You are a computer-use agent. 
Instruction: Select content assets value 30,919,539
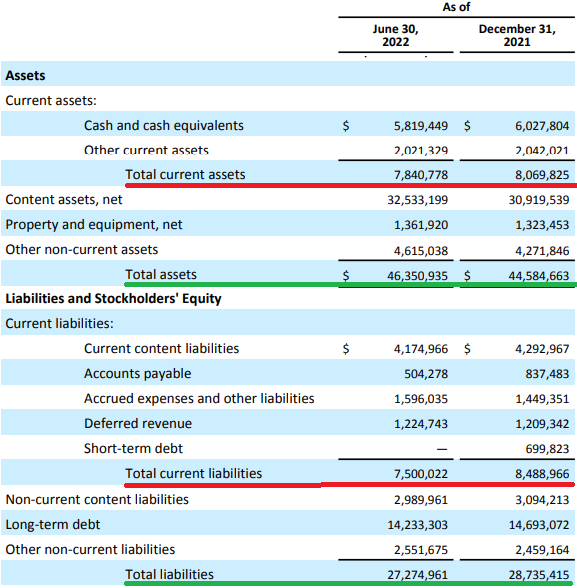539,200
